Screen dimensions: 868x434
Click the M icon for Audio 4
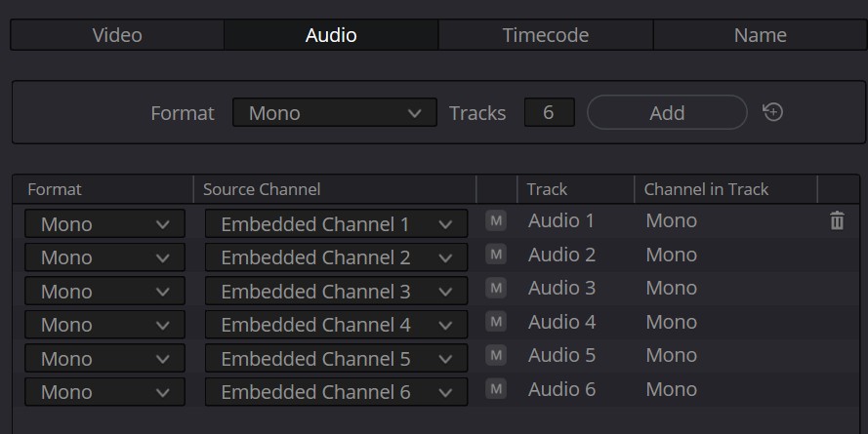(x=496, y=322)
